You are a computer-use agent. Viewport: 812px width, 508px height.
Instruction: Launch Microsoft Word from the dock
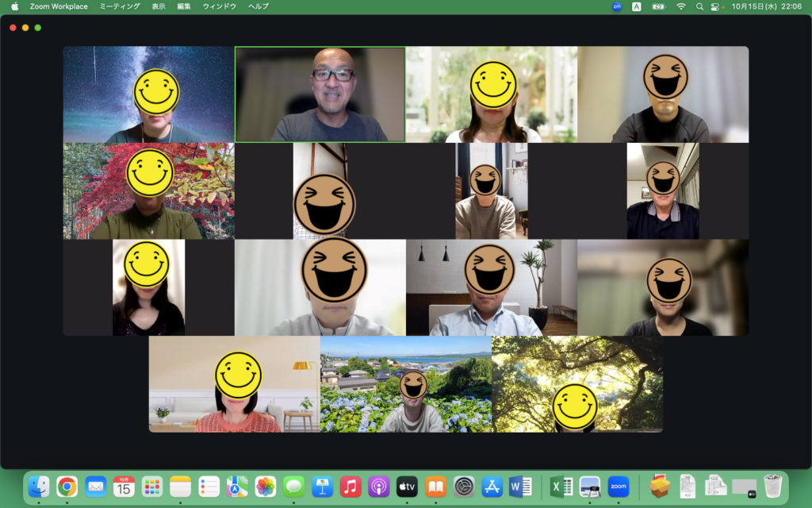[520, 486]
